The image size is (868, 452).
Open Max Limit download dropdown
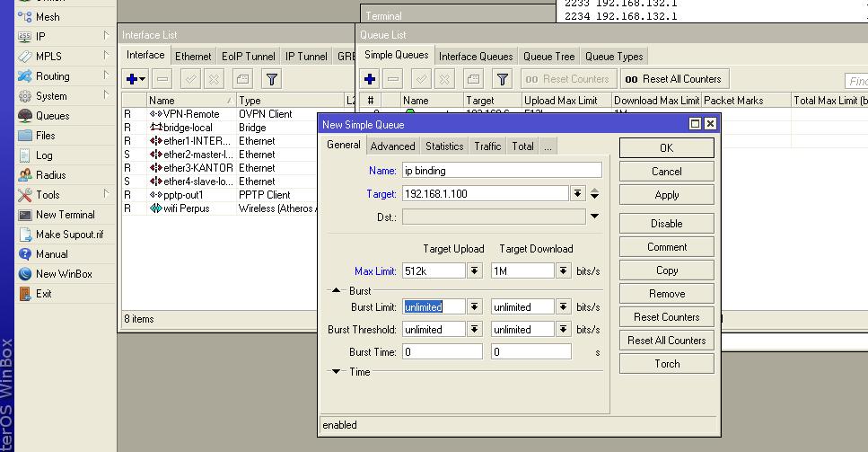tap(563, 270)
